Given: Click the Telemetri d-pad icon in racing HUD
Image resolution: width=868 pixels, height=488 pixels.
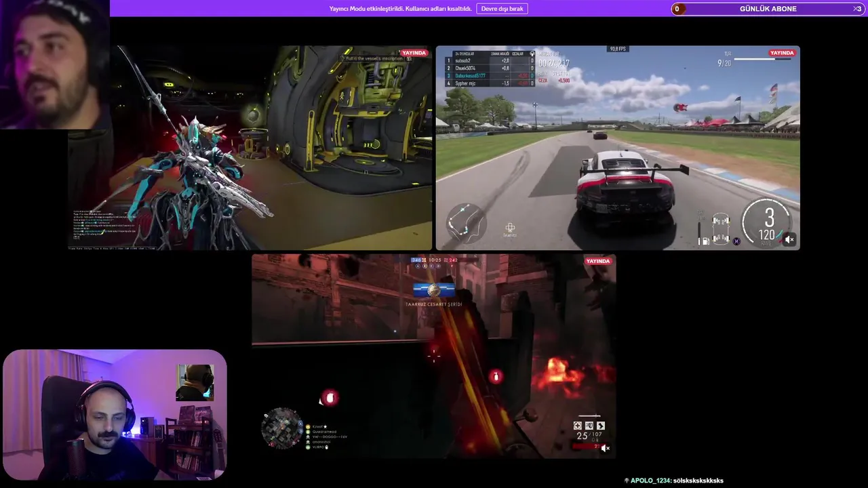Looking at the screenshot, I should tap(510, 228).
